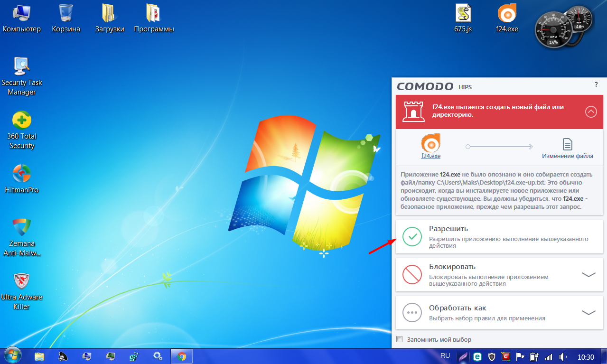This screenshot has height=364, width=607.
Task: Click the green monitor taskbar icon
Action: (x=110, y=356)
